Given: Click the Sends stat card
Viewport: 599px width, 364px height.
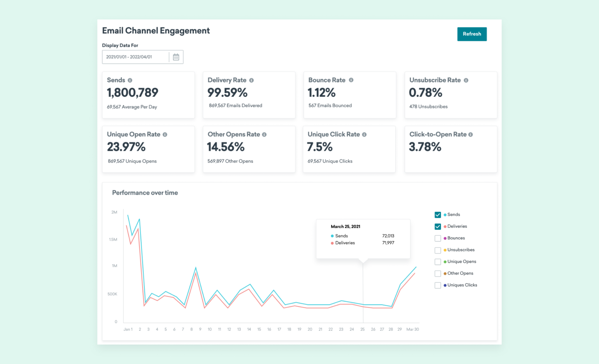Looking at the screenshot, I should pos(148,95).
